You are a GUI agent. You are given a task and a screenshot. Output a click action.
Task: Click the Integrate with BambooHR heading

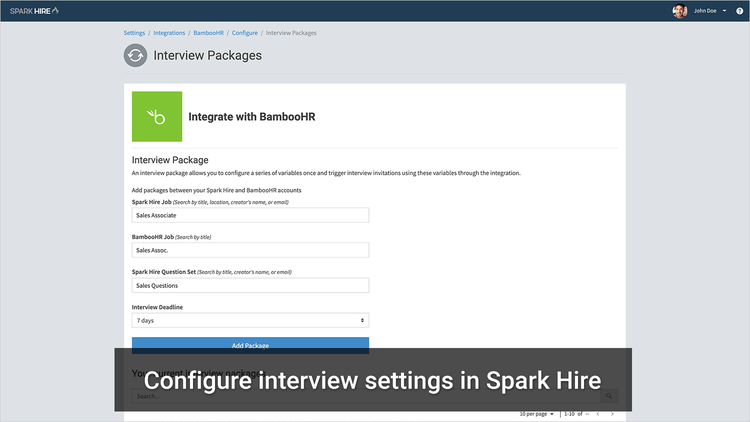coord(252,117)
